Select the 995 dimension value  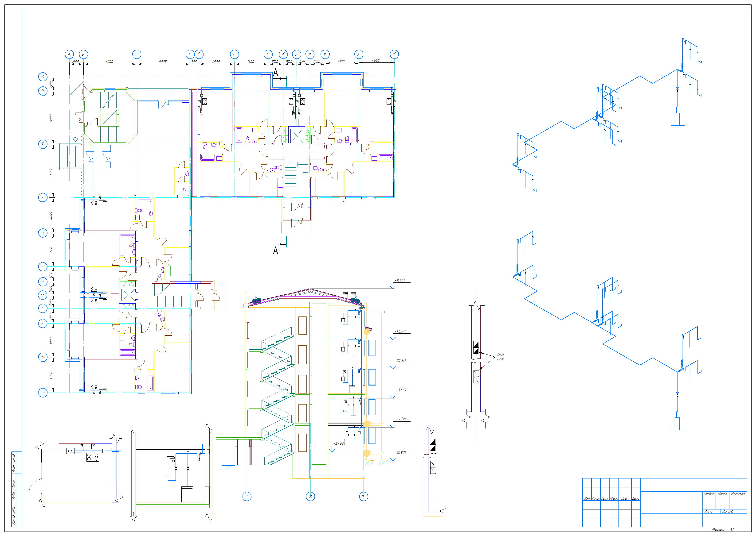[x=194, y=62]
